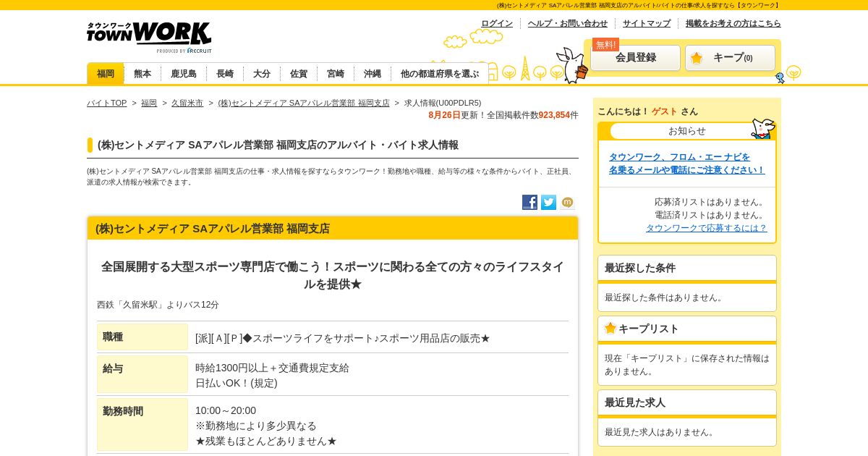Click the 西鉄「久留米駅」よりバス12分 access text
Screen dimensions: 868x456
tap(158, 305)
